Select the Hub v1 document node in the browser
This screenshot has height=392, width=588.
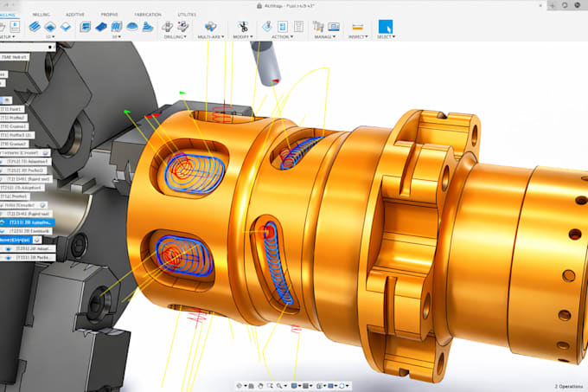(14, 57)
